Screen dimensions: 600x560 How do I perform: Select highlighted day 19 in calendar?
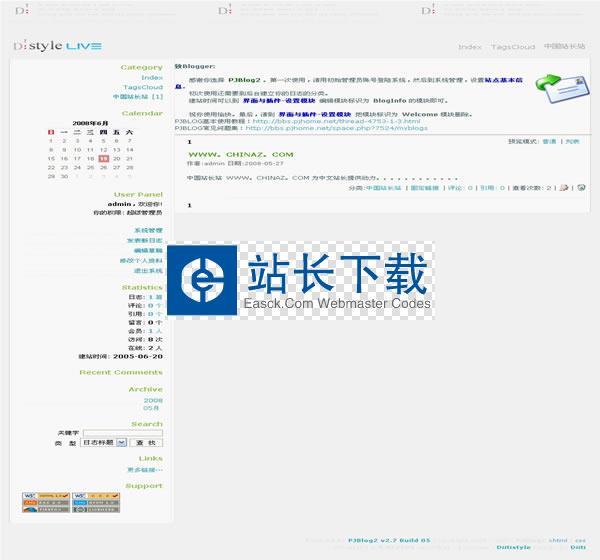pos(104,158)
